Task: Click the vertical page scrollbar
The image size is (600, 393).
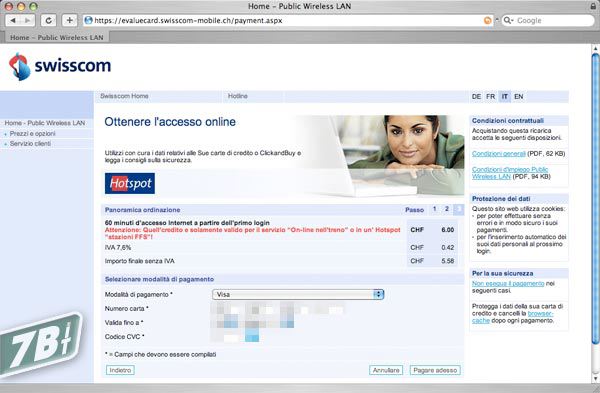Action: click(595, 199)
